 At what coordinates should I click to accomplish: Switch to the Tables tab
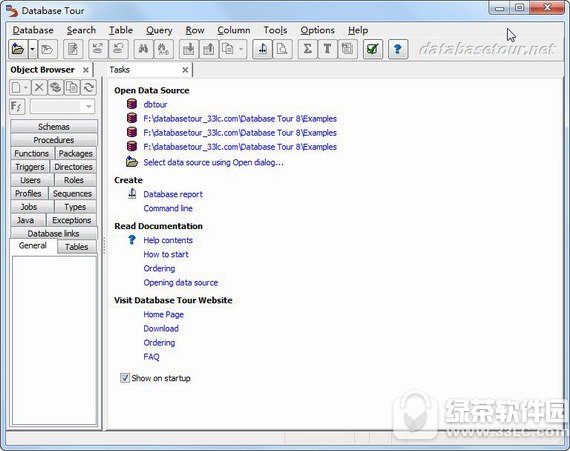[77, 247]
